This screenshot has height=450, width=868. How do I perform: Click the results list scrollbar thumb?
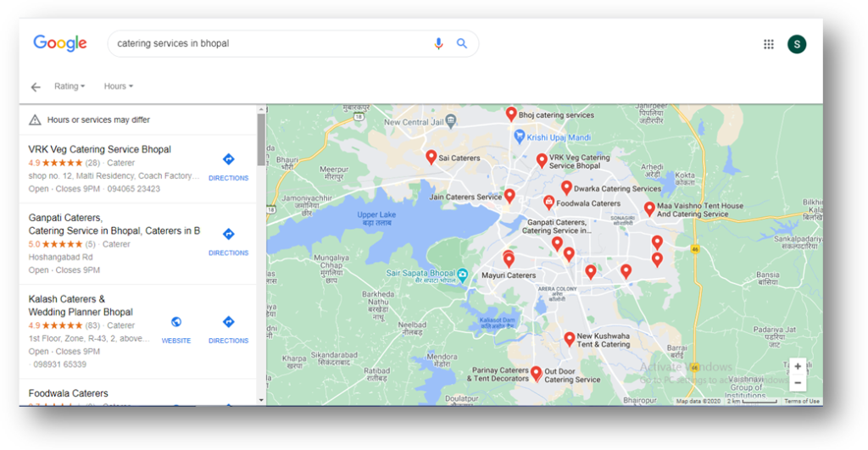(x=261, y=138)
